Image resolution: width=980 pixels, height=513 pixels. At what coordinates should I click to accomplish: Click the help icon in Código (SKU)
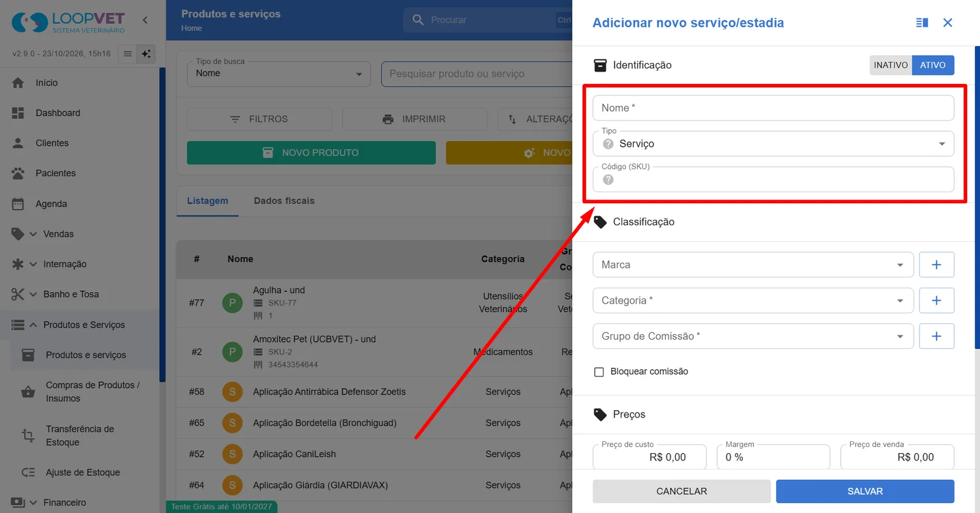pos(608,179)
